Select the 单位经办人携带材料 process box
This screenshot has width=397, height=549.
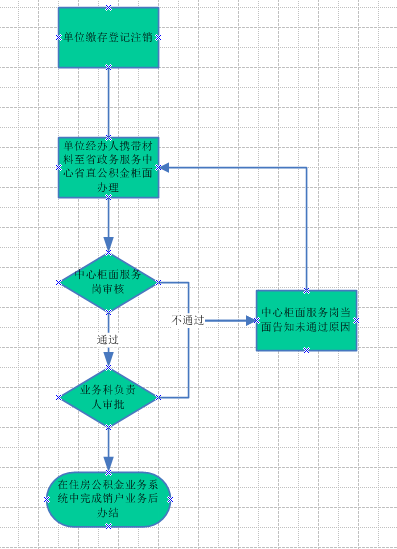109,168
